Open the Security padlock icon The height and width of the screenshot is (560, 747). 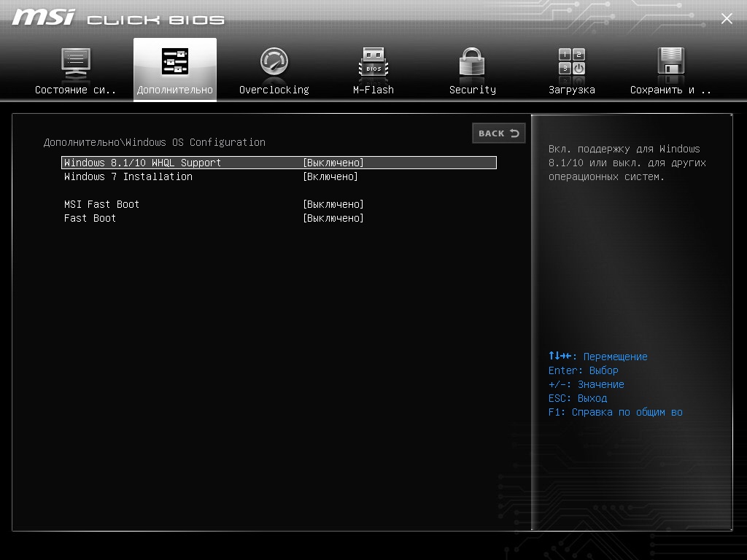472,61
